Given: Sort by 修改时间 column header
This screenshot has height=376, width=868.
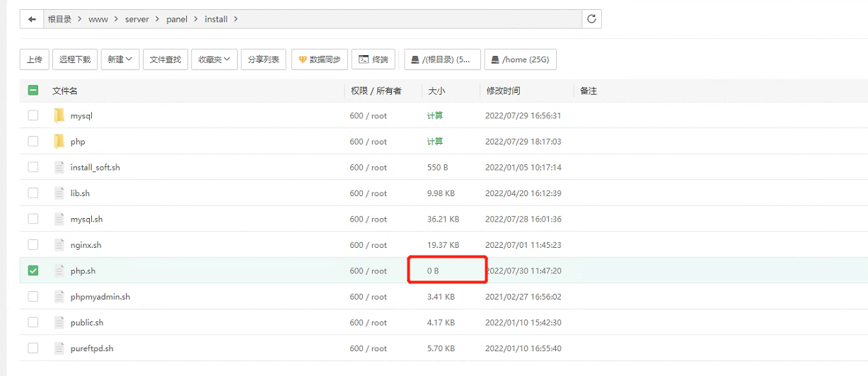Looking at the screenshot, I should pyautogui.click(x=503, y=91).
